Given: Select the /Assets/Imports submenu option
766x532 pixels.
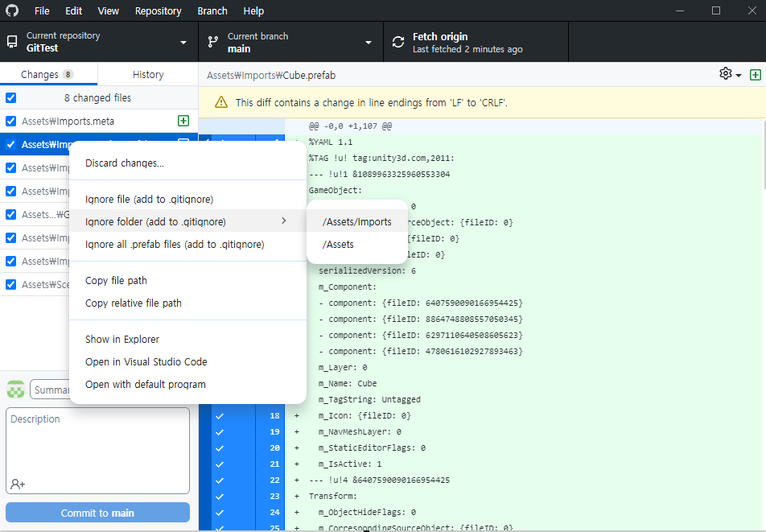Looking at the screenshot, I should (356, 222).
